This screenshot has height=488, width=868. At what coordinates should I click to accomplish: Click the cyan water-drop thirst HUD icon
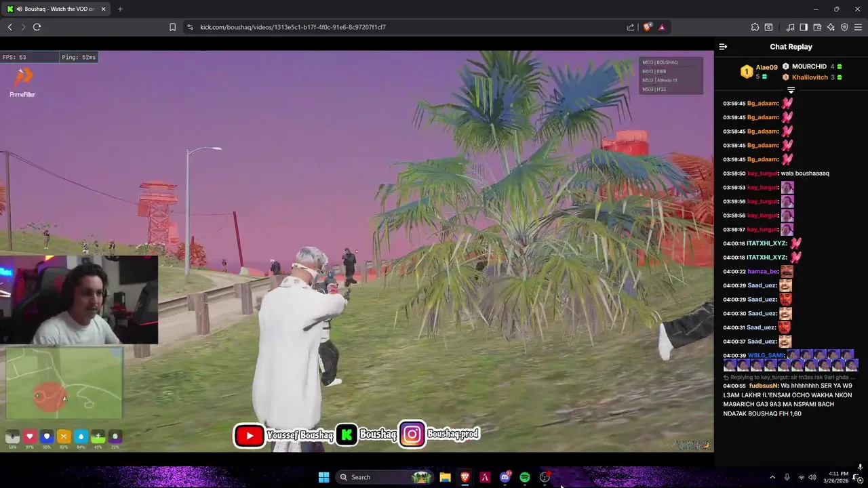click(81, 437)
